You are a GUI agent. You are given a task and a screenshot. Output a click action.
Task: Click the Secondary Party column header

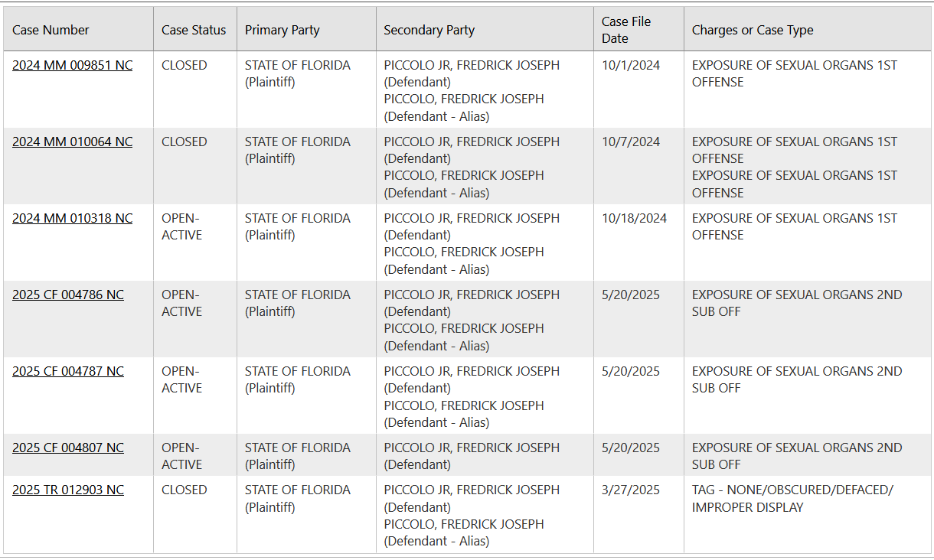tap(429, 31)
